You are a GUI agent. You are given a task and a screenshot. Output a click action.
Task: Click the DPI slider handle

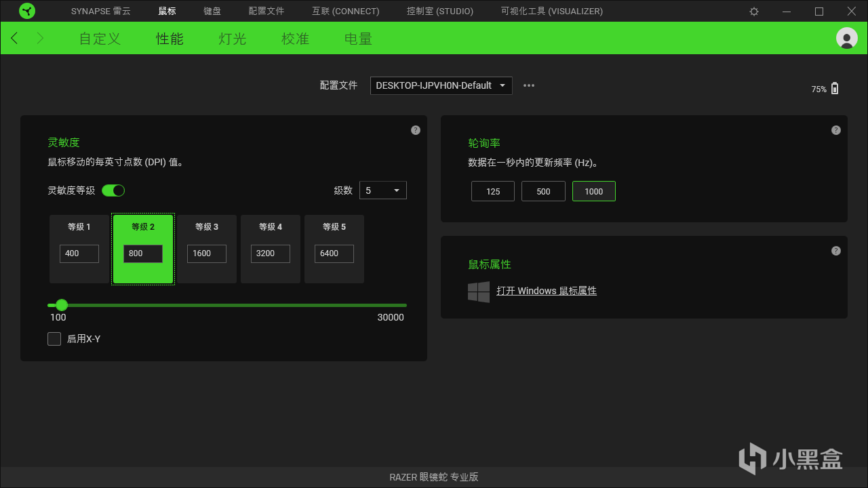point(62,305)
